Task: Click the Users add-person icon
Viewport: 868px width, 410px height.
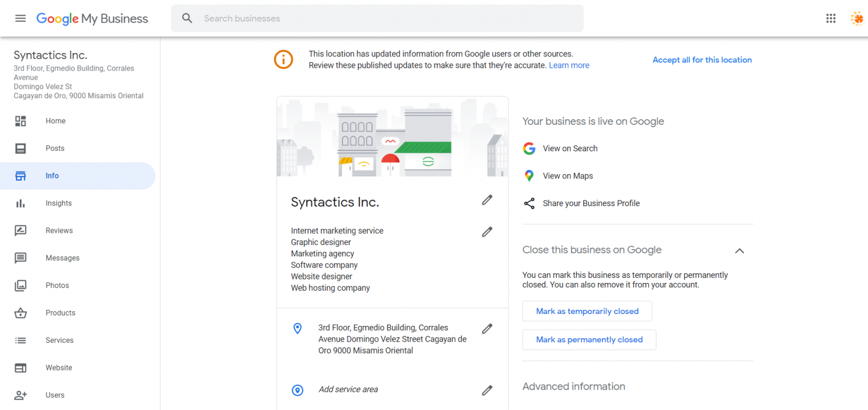Action: pos(20,395)
